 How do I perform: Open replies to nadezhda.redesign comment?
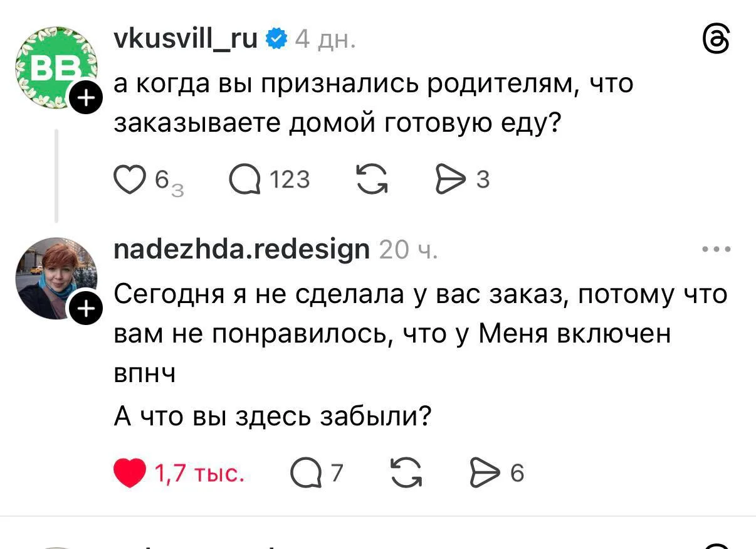coord(305,473)
